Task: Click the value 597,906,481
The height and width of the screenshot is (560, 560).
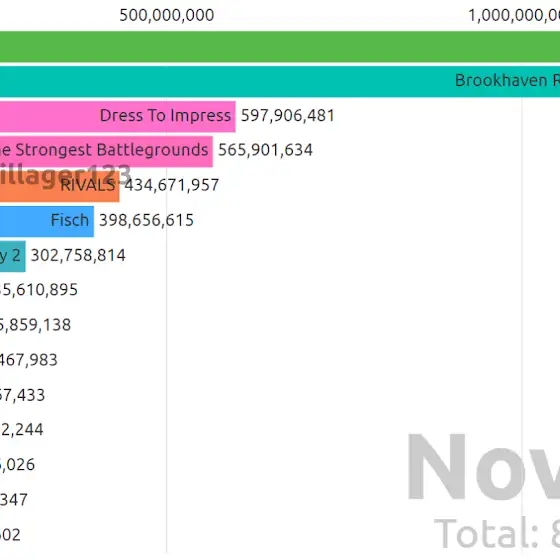Action: [x=288, y=116]
